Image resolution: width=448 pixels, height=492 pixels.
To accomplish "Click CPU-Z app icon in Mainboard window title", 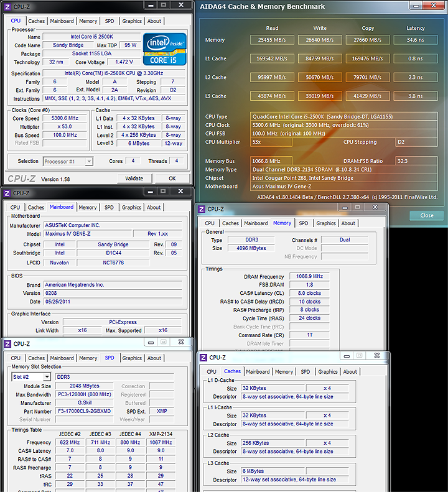I will (7, 193).
